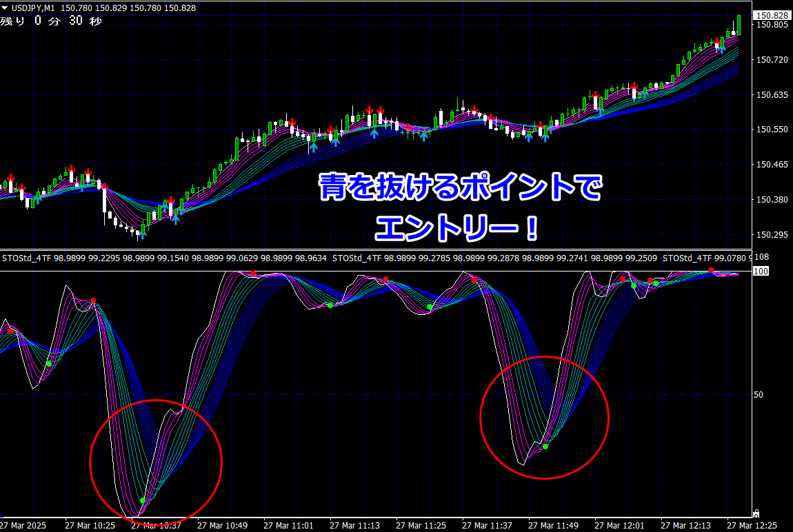Click the current price tag 150.828
The width and height of the screenshot is (793, 532).
tap(772, 16)
